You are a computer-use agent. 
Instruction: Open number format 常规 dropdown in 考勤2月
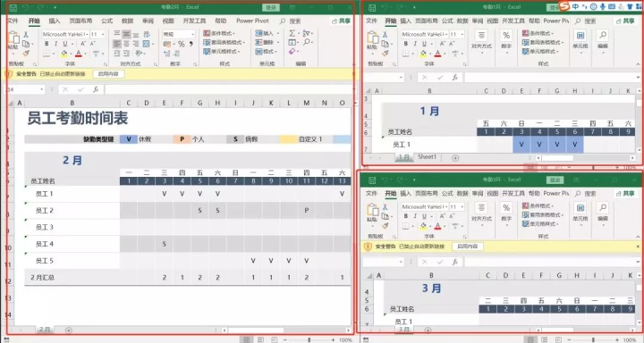click(x=192, y=34)
